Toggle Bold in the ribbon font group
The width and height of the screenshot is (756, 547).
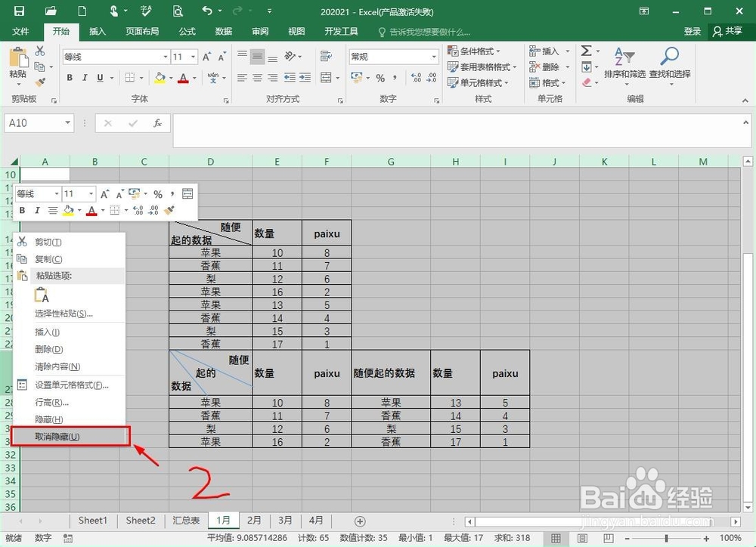(70, 78)
